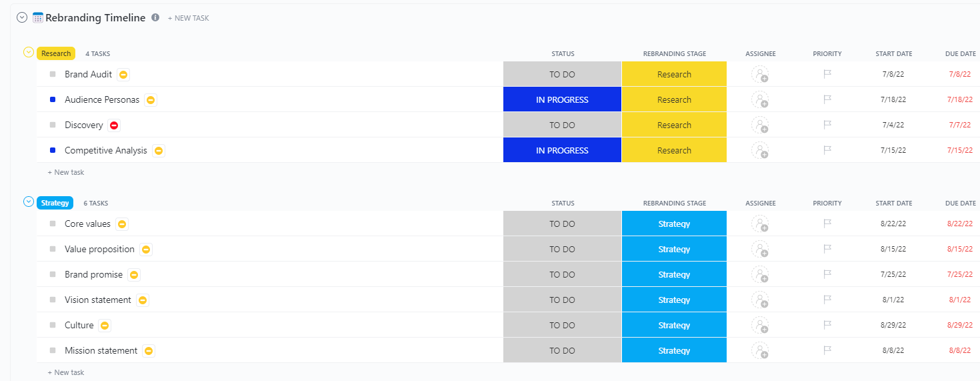The height and width of the screenshot is (381, 980).
Task: Click the yellow Research stage cell for Discovery
Action: click(674, 125)
